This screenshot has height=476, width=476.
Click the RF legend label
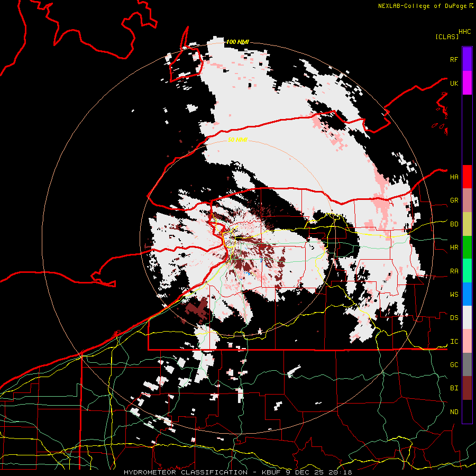454,59
